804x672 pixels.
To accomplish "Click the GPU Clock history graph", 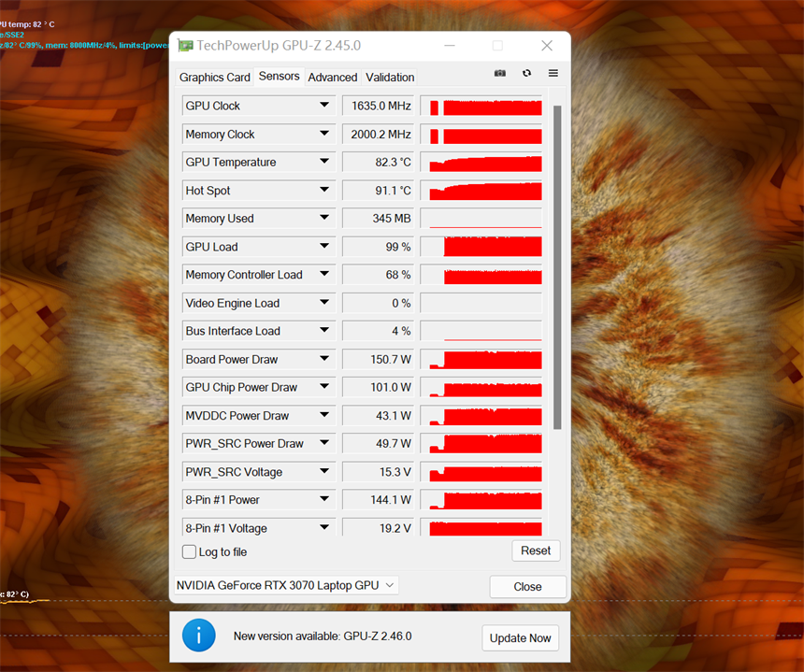I will [481, 106].
